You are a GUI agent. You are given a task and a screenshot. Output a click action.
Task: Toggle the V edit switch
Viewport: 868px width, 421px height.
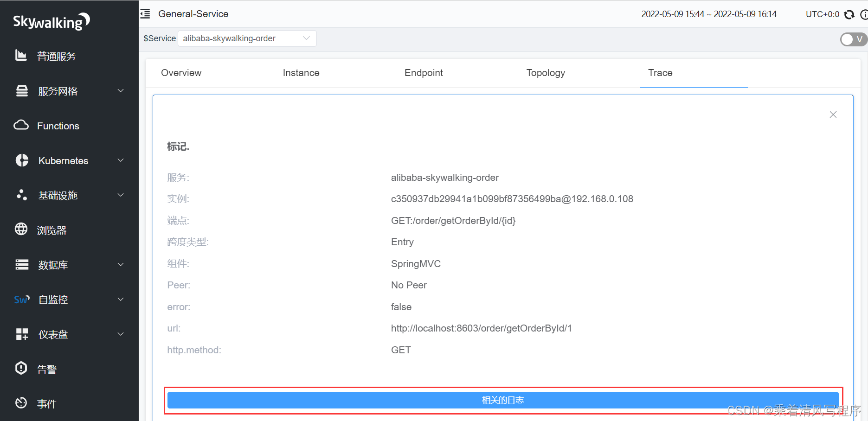[x=854, y=39]
